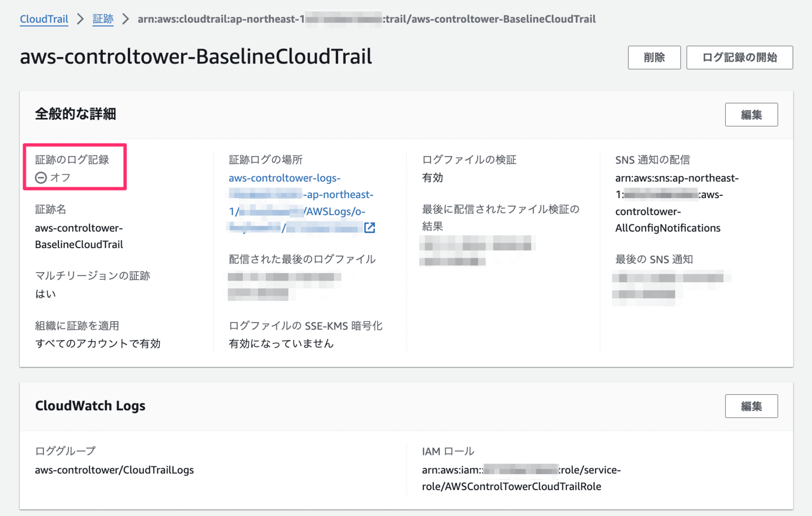Click the CloudWatch Logs section heading
Viewport: 812px width, 516px height.
coord(90,406)
